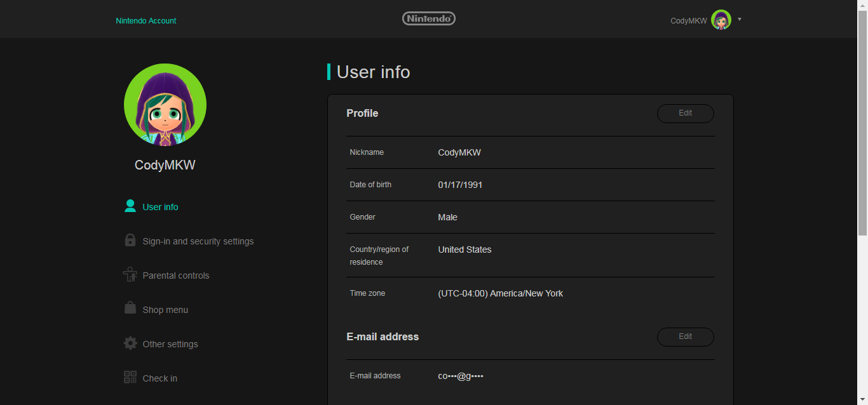Click the Other settings gear icon
868x405 pixels.
click(x=130, y=343)
